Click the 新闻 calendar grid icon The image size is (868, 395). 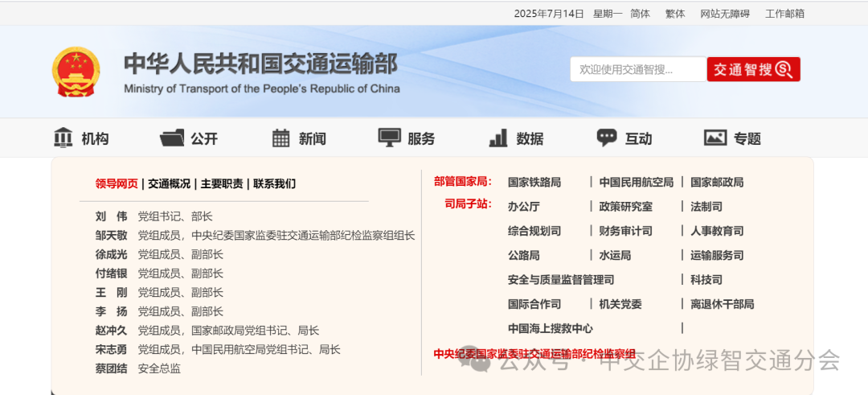(x=280, y=138)
